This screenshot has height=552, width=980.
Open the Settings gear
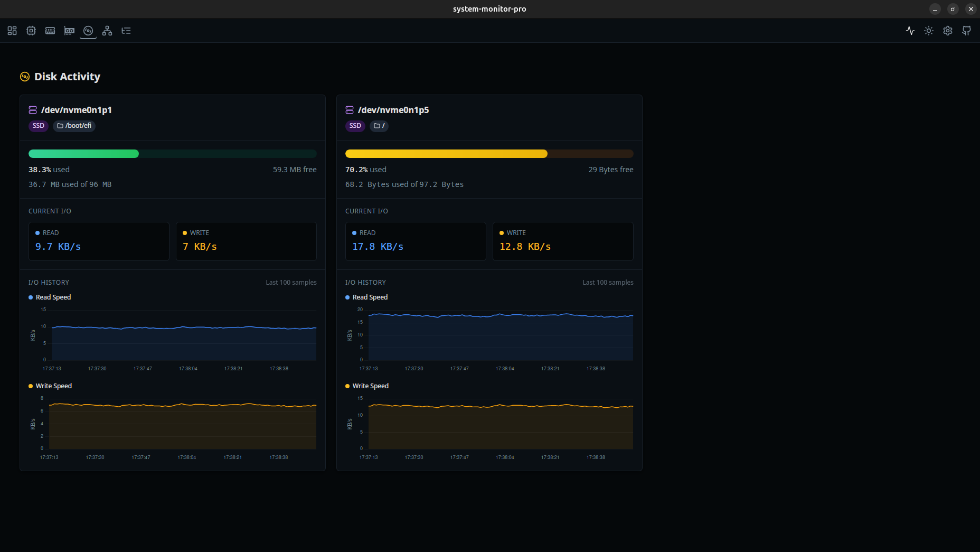tap(947, 31)
